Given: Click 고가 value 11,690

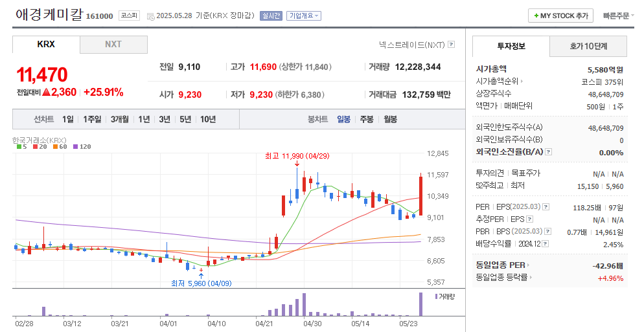Looking at the screenshot, I should (x=263, y=67).
